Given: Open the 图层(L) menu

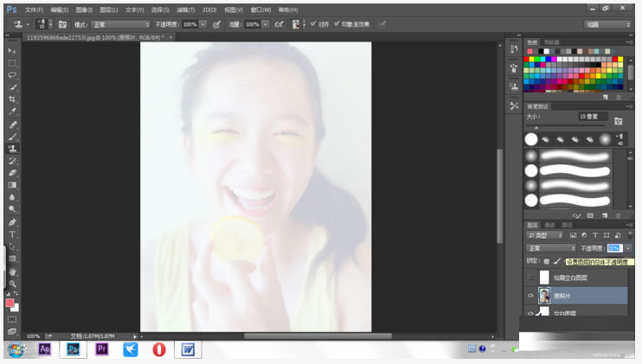Looking at the screenshot, I should click(x=109, y=10).
